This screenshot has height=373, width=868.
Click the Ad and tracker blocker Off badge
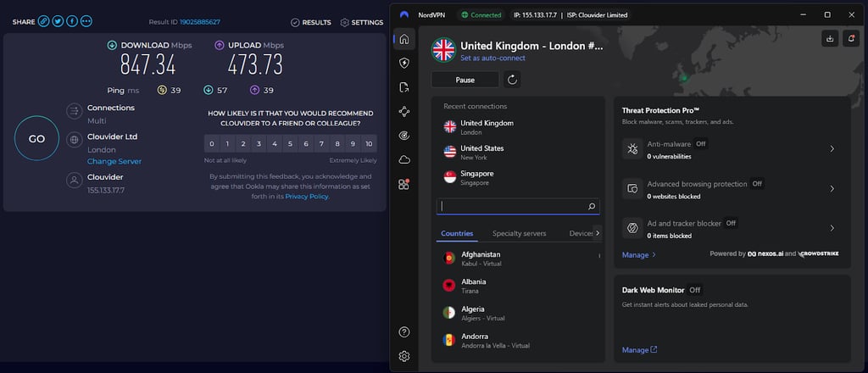click(731, 224)
